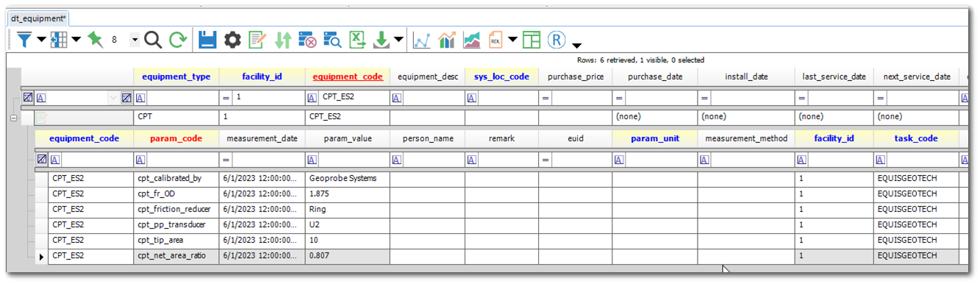Click the measurement_method column header
The image size is (980, 284).
point(746,138)
